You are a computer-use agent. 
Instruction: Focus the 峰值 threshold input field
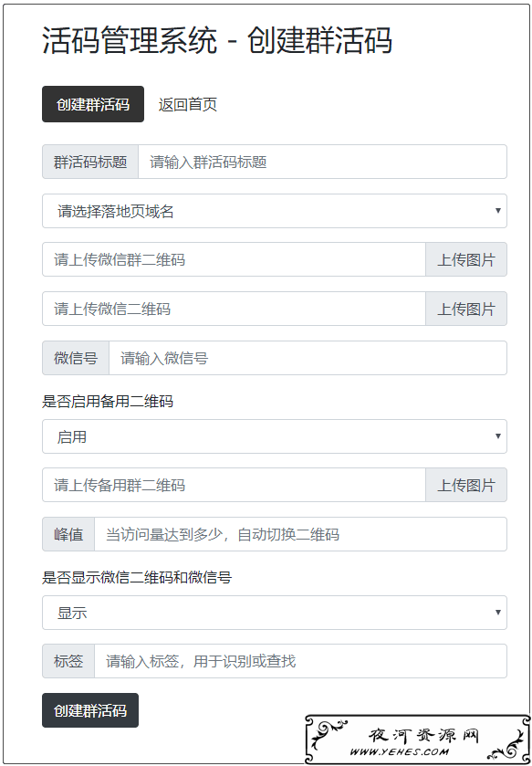pyautogui.click(x=300, y=534)
